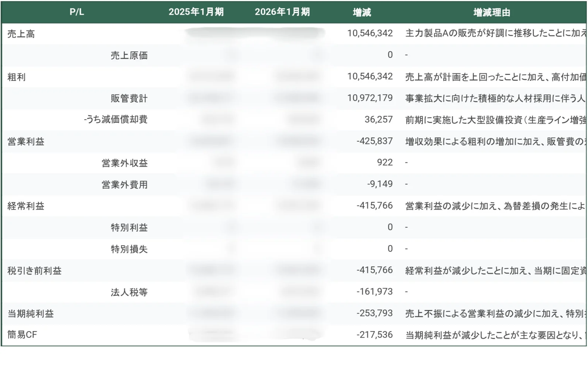This screenshot has height=369, width=588.
Task: Select the 売上原価 row label
Action: coord(129,55)
